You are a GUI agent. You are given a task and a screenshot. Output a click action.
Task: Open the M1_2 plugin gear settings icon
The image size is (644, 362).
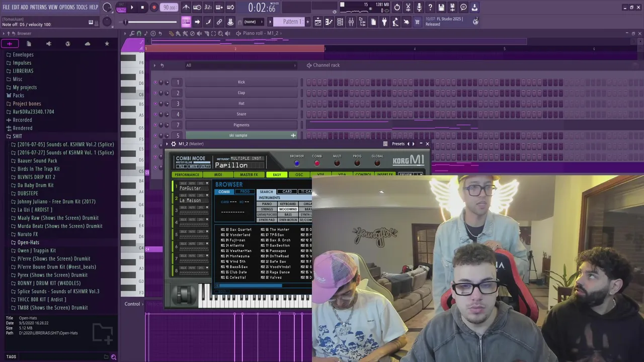(x=174, y=144)
